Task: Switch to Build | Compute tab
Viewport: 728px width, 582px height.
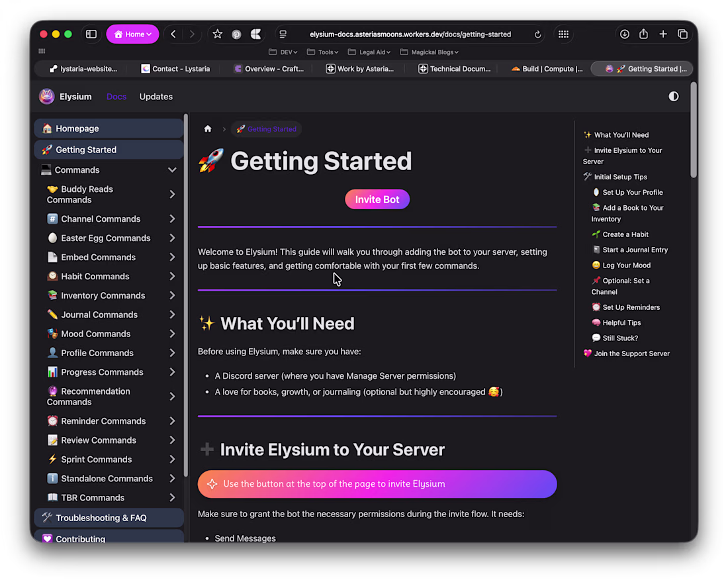Action: 547,69
